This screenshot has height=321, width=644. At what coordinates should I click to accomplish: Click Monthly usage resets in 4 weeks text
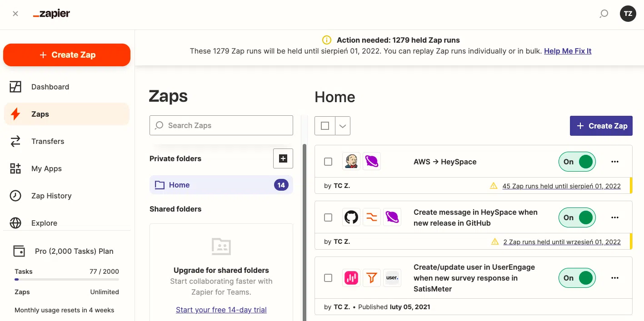click(x=65, y=310)
